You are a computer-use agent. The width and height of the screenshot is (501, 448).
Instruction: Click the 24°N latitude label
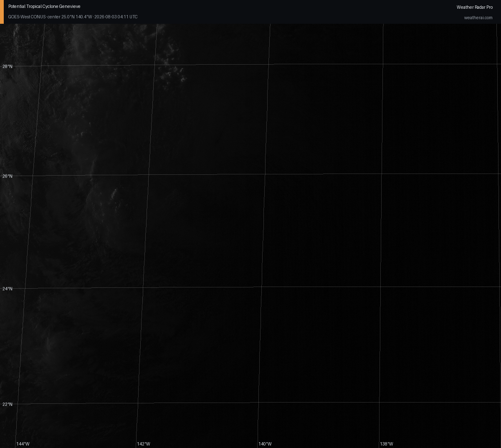pyautogui.click(x=8, y=289)
